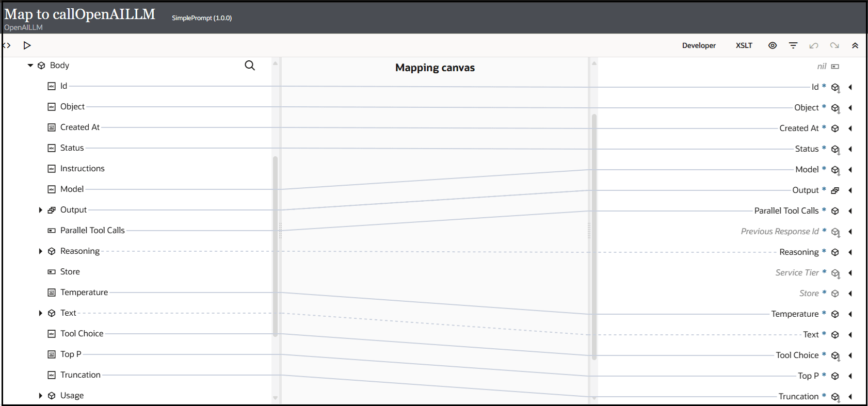
Task: Expand target Object row arrow
Action: click(850, 108)
